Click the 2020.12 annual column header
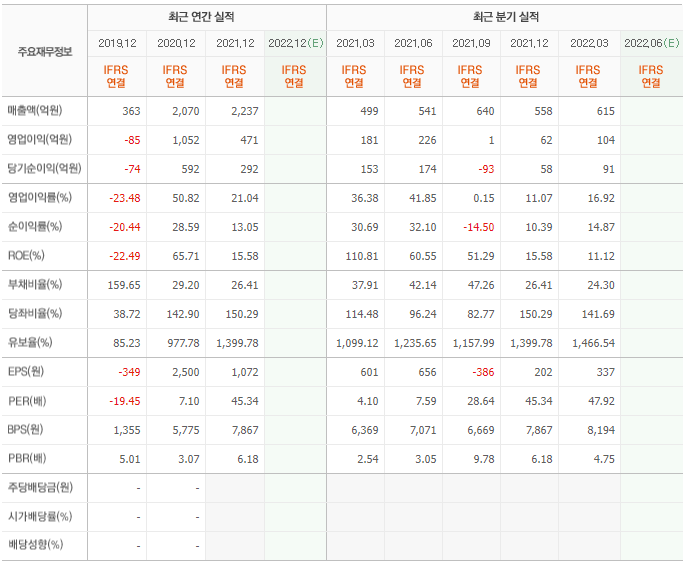The height and width of the screenshot is (561, 687). tap(176, 43)
